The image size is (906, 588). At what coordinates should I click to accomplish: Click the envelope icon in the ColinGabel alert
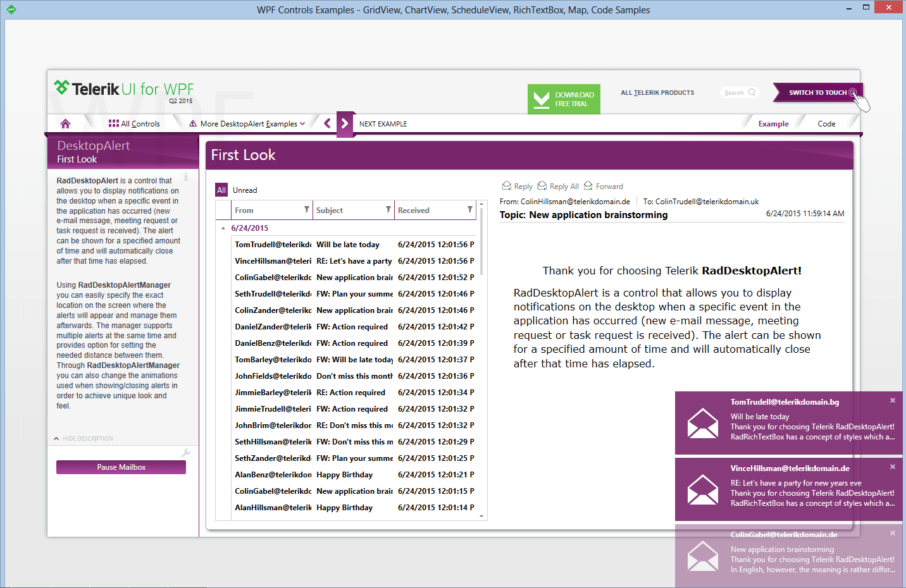click(x=703, y=556)
